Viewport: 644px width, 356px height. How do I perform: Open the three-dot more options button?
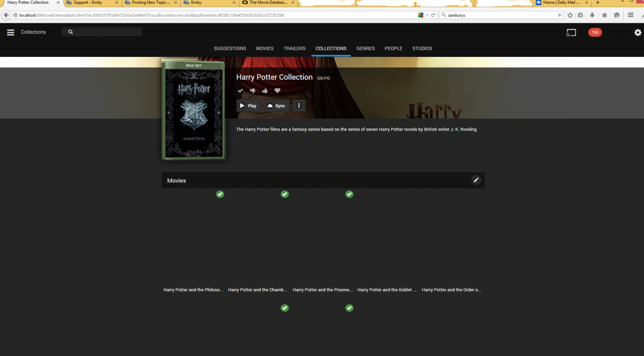click(299, 106)
